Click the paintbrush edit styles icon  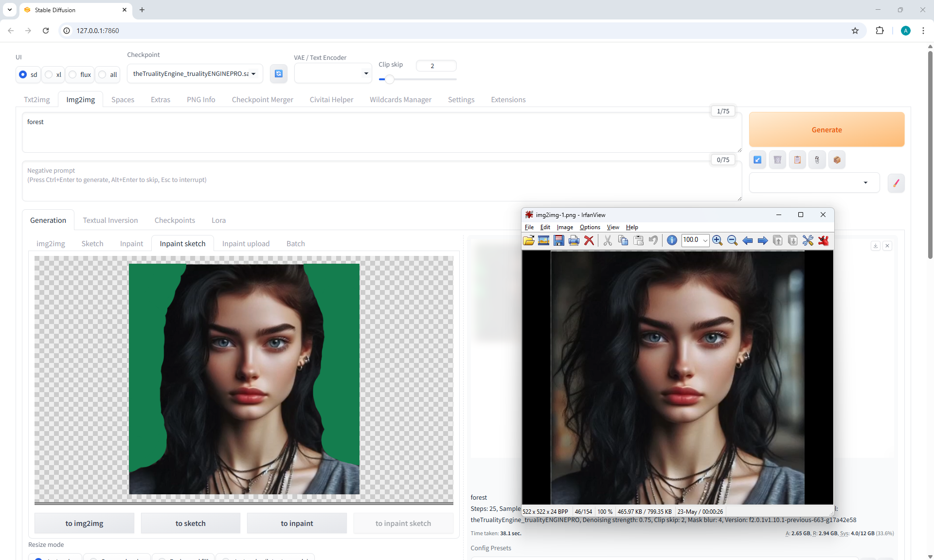[896, 183]
